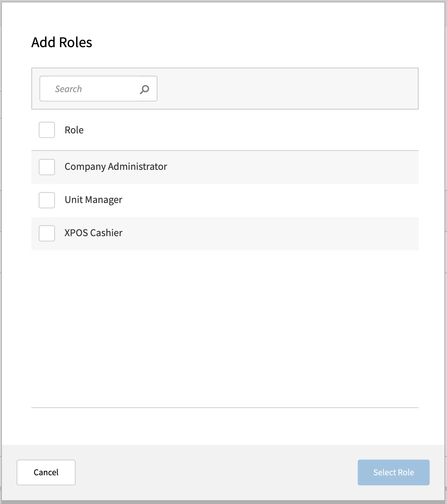This screenshot has width=447, height=504.
Task: Dismiss the dialog using Cancel
Action: [46, 472]
